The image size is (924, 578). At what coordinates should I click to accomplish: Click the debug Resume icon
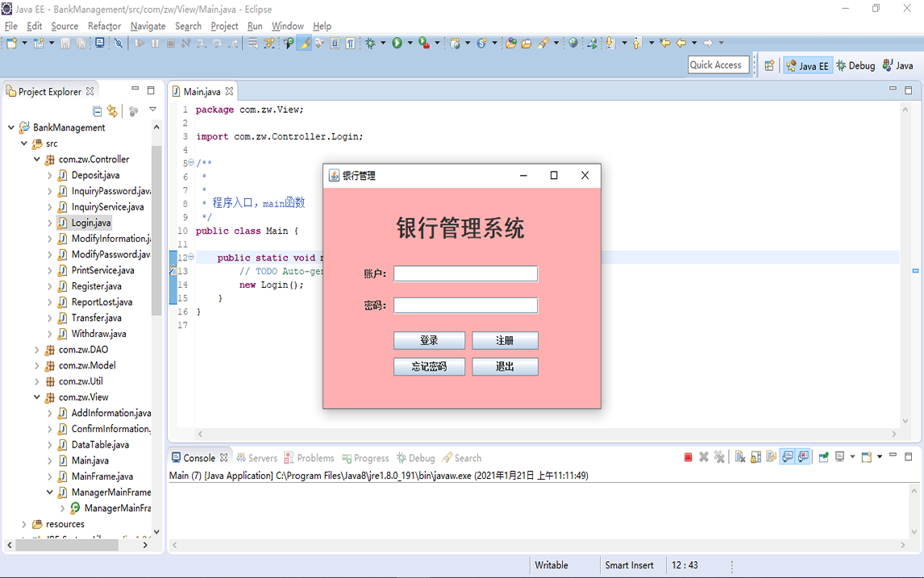point(139,43)
